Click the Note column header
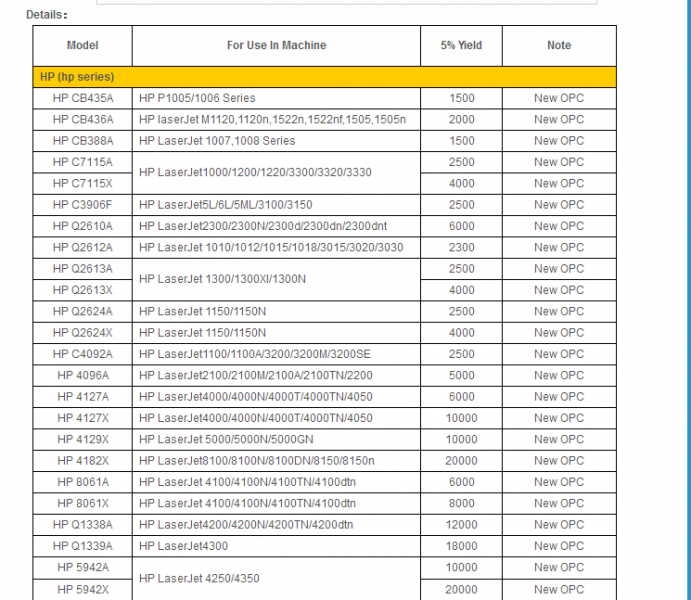The image size is (691, 600). click(x=559, y=45)
